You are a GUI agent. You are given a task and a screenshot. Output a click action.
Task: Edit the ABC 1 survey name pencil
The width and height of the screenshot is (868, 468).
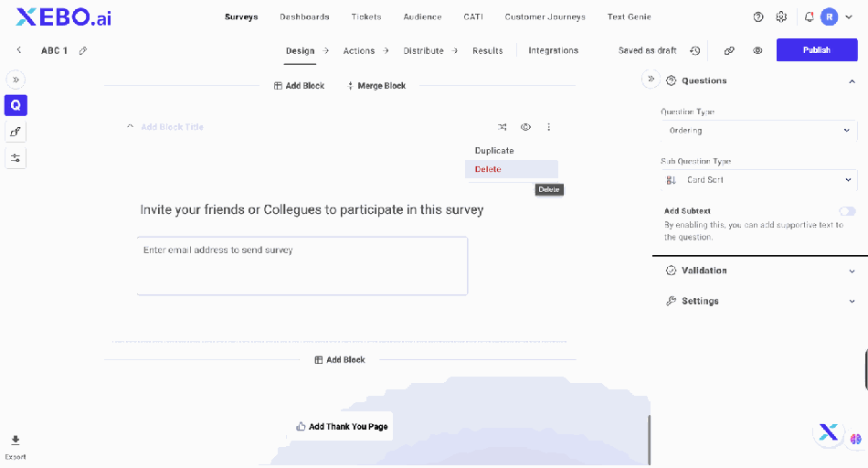(83, 50)
